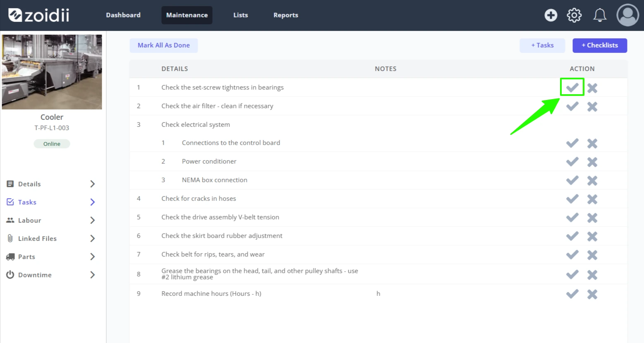This screenshot has height=343, width=644.
Task: Open Tasks sidebar item
Action: click(51, 202)
